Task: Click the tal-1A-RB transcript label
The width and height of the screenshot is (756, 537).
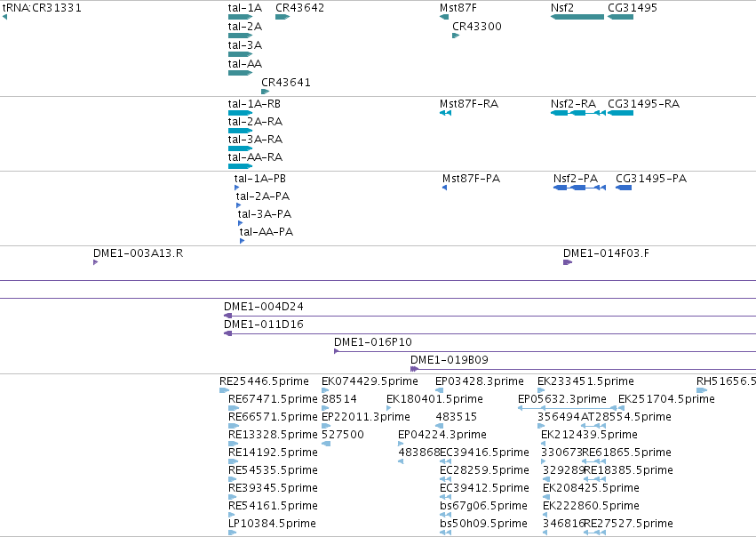Action: click(254, 104)
